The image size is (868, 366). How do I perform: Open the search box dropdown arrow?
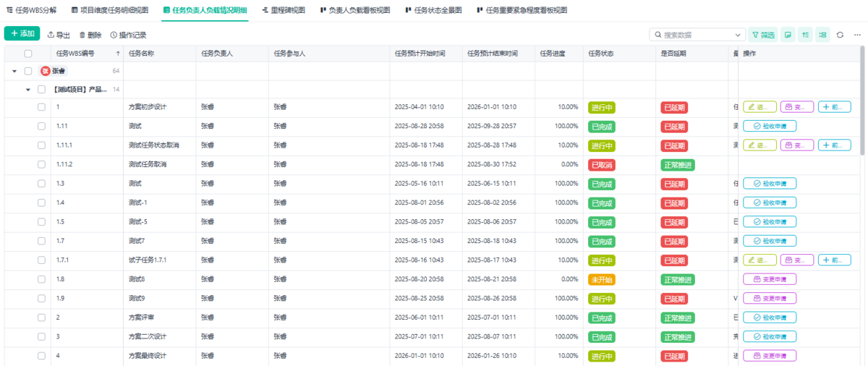point(738,35)
